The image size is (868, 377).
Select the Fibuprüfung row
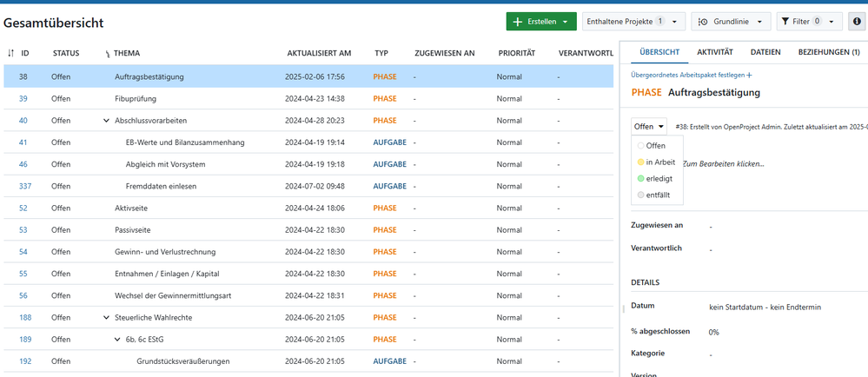[x=309, y=98]
